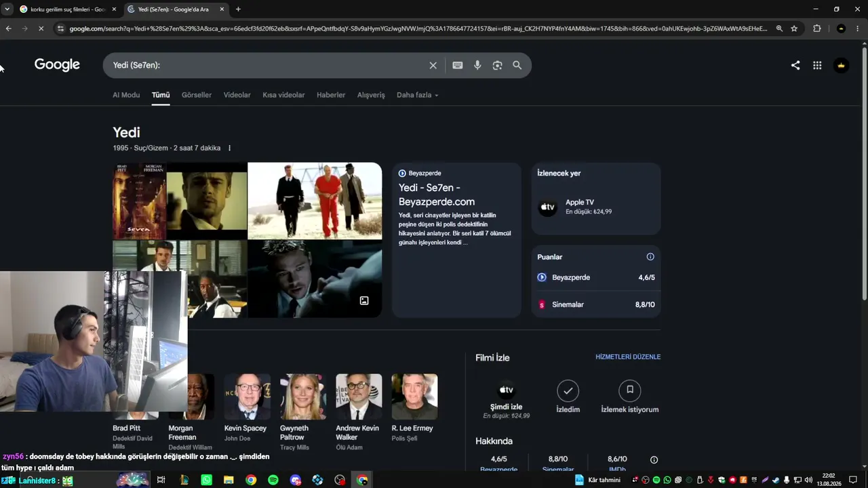
Task: Click the Chrome address bar URL
Action: 418,28
